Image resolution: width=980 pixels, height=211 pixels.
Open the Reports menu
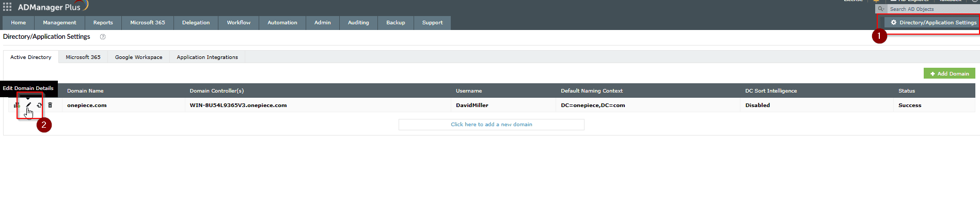point(103,23)
